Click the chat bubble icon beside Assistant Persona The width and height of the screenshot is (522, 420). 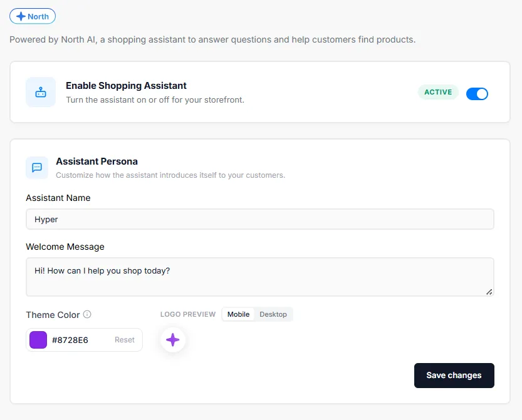coord(37,167)
